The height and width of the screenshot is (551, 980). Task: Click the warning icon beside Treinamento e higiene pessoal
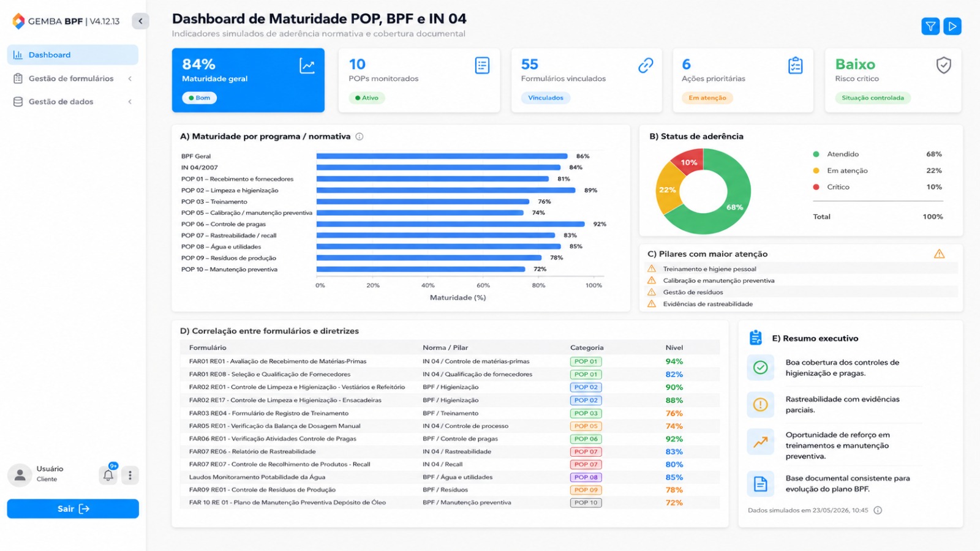pos(652,269)
